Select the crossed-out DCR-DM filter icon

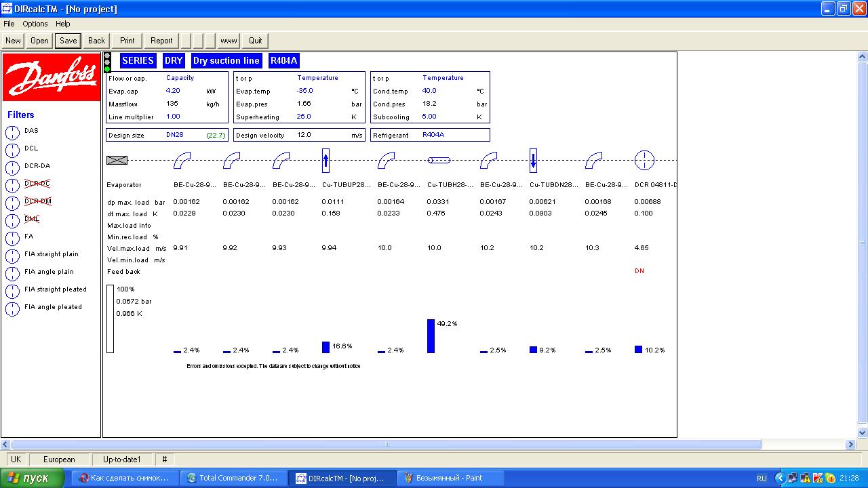pyautogui.click(x=13, y=202)
